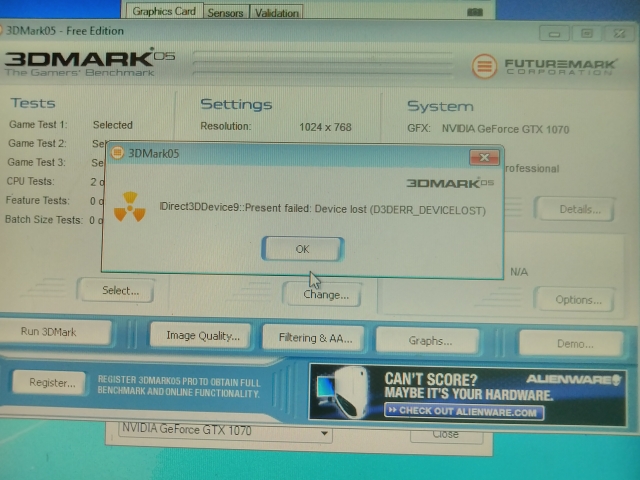Open Image Quality... tool

(x=201, y=336)
